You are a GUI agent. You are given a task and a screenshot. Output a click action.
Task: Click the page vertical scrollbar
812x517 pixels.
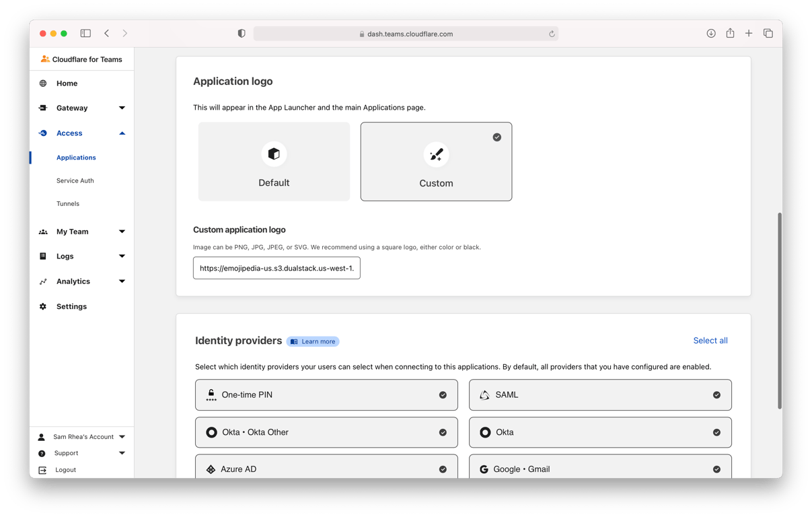780,311
